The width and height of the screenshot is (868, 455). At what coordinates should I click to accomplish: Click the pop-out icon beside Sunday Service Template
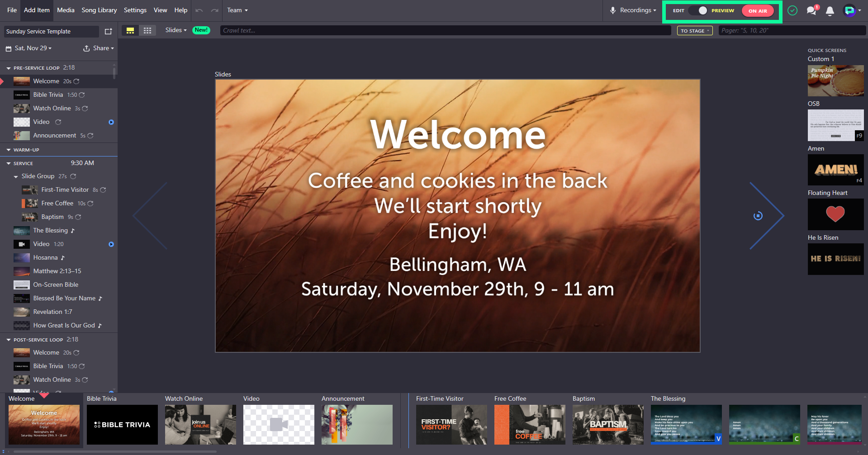108,31
